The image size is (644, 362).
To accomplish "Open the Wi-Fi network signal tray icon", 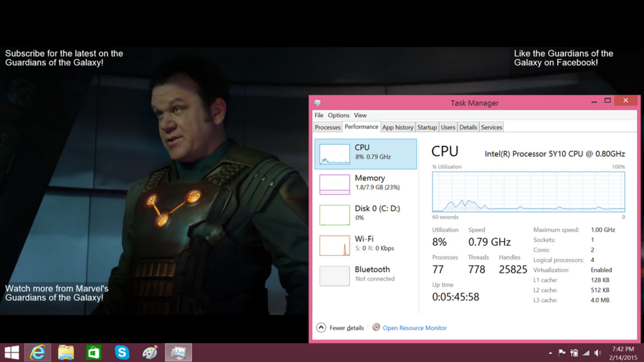I will [586, 353].
